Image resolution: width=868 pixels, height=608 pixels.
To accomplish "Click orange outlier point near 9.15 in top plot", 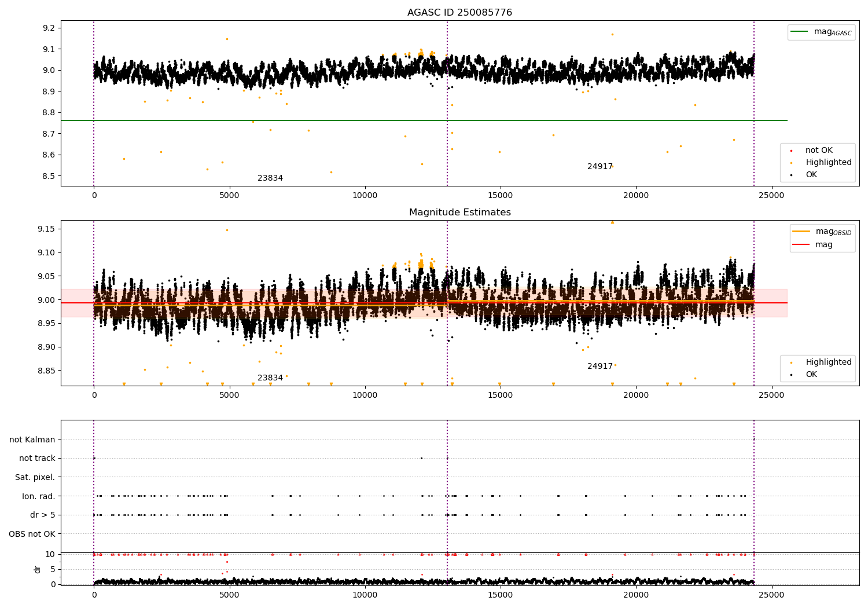I will (227, 39).
